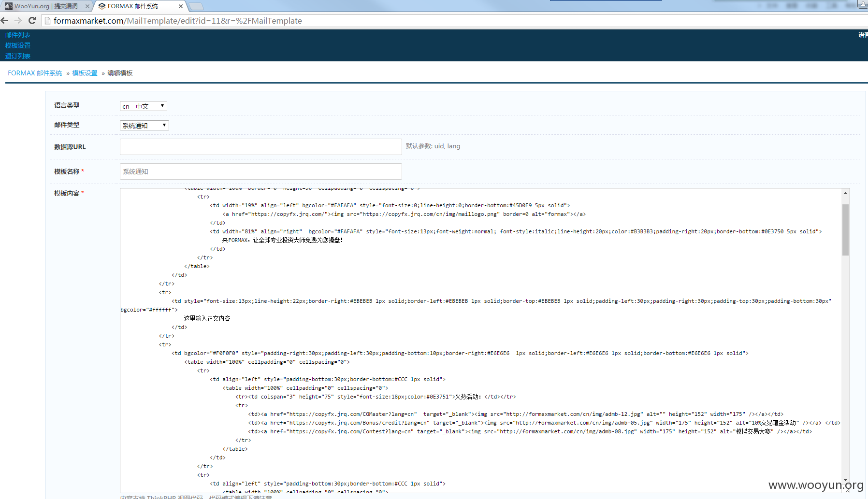
Task: Go to FORMAX 邮件系统 breadcrumb
Action: point(35,73)
